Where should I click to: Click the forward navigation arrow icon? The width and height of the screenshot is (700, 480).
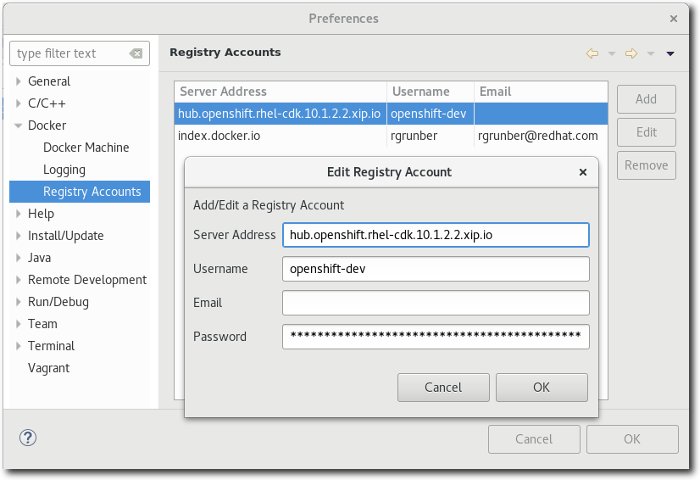point(631,53)
